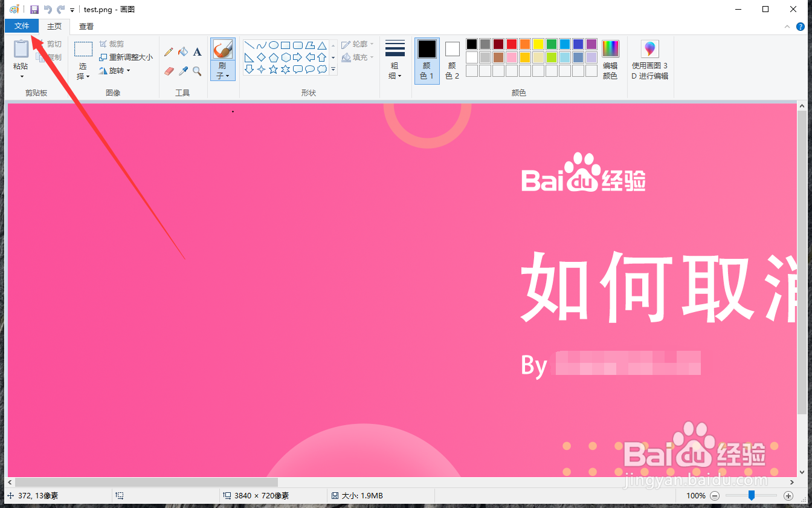Viewport: 812px width, 508px height.
Task: Select the Fill with color bucket tool
Action: [x=183, y=52]
